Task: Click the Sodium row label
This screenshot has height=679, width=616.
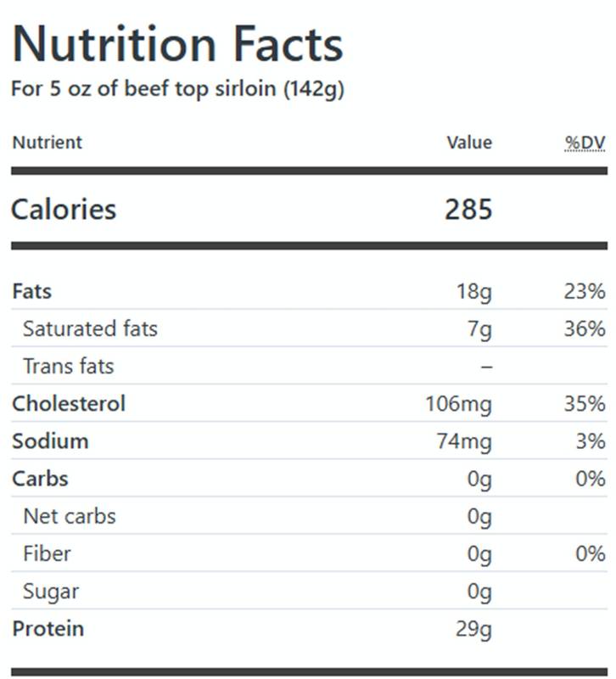Action: point(50,441)
